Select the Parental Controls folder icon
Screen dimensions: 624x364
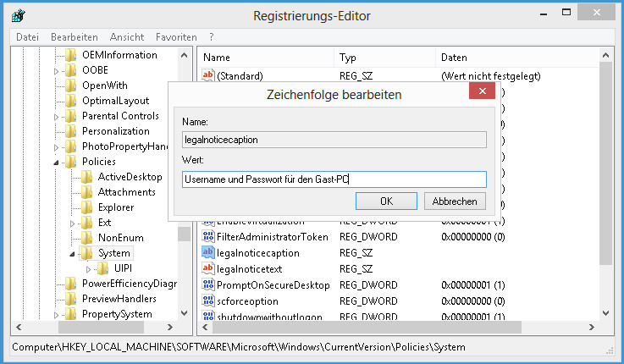pyautogui.click(x=71, y=116)
